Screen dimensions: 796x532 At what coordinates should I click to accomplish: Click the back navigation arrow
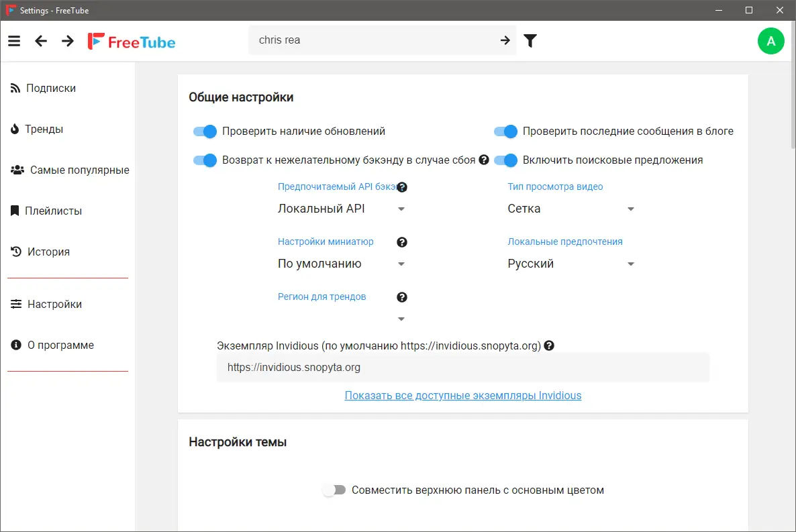point(40,41)
